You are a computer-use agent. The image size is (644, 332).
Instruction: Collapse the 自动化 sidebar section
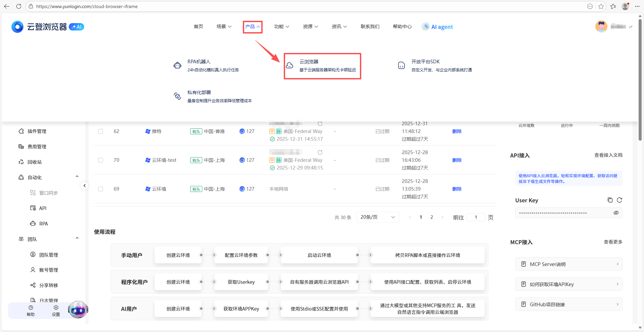tap(77, 177)
